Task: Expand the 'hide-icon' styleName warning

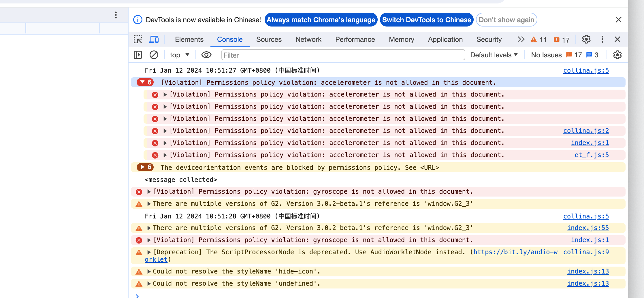Action: coord(149,271)
